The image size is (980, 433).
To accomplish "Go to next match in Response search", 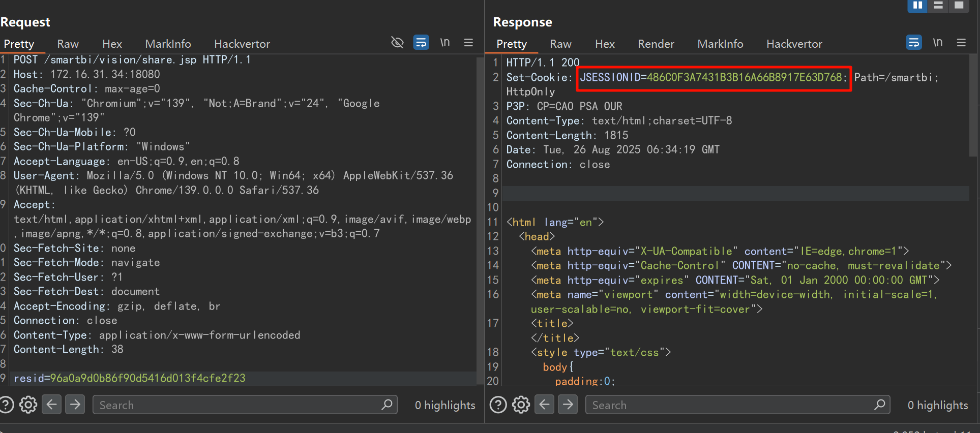I will click(568, 405).
